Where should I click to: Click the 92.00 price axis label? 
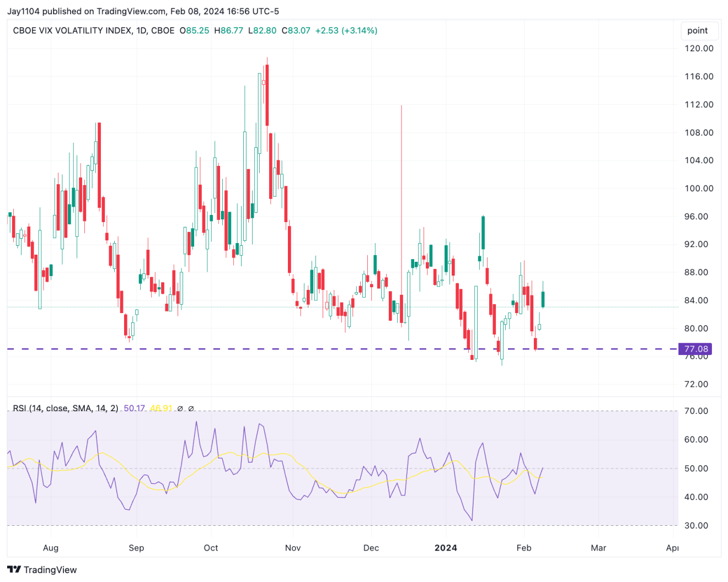click(x=697, y=244)
